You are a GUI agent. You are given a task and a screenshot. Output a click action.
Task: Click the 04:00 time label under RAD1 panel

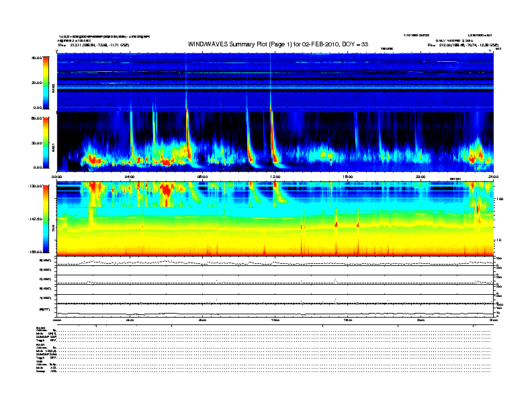(130, 177)
